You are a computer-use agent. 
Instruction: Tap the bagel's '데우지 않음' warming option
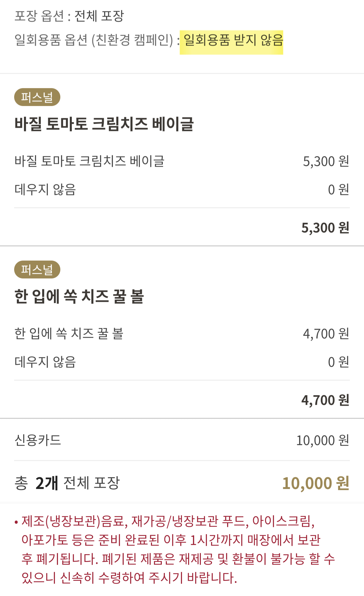[45, 190]
